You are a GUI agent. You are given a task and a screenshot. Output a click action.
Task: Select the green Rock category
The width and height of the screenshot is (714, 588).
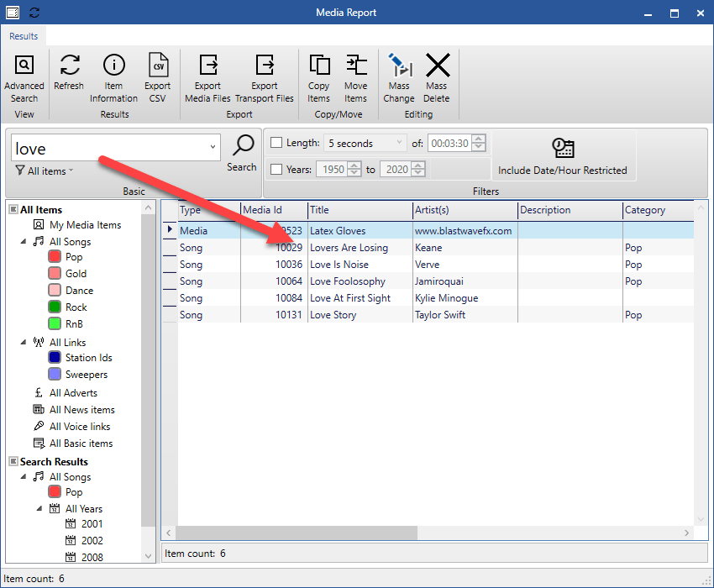point(67,307)
